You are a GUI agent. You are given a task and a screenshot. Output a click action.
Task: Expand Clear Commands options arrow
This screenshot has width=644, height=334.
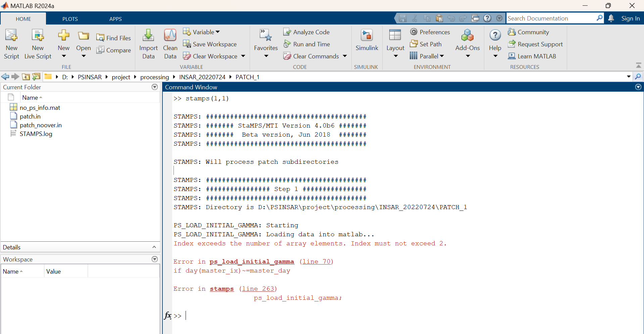click(345, 56)
